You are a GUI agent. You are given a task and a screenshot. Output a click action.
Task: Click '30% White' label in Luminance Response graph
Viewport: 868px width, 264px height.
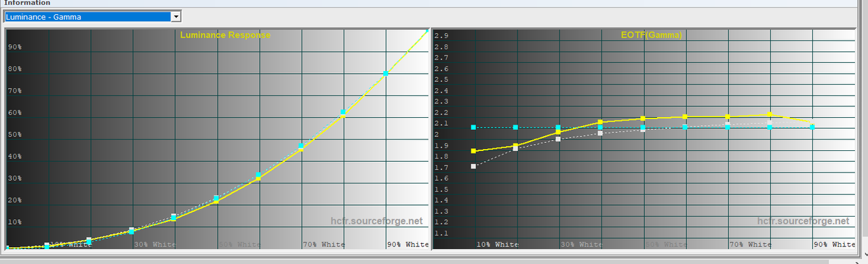(x=155, y=244)
